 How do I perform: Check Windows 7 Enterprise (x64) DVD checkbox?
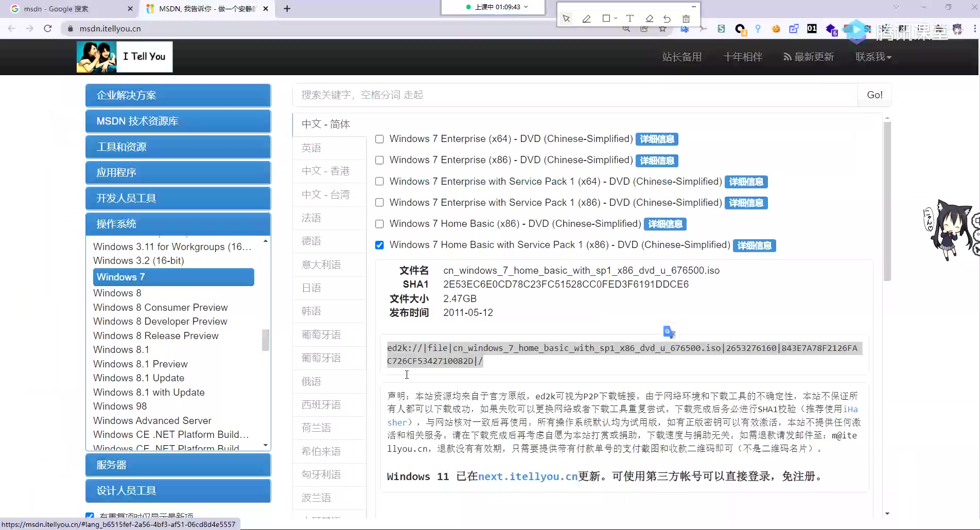pyautogui.click(x=380, y=139)
